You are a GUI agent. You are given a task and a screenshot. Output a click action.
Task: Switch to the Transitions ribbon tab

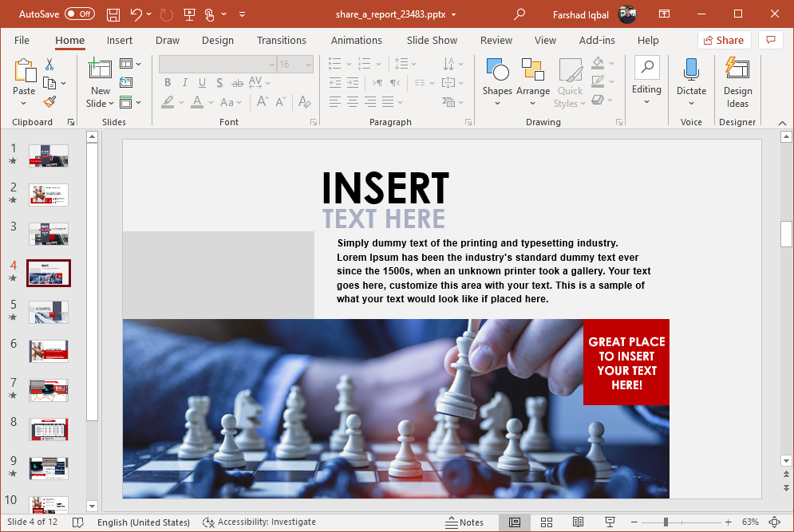(x=282, y=40)
